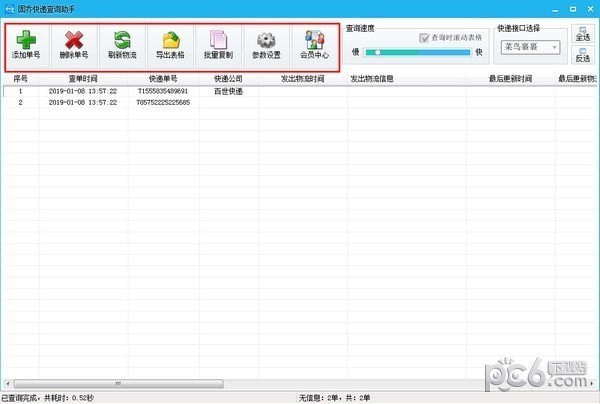
Task: Export table using 导出表格 folder icon
Action: point(171,46)
